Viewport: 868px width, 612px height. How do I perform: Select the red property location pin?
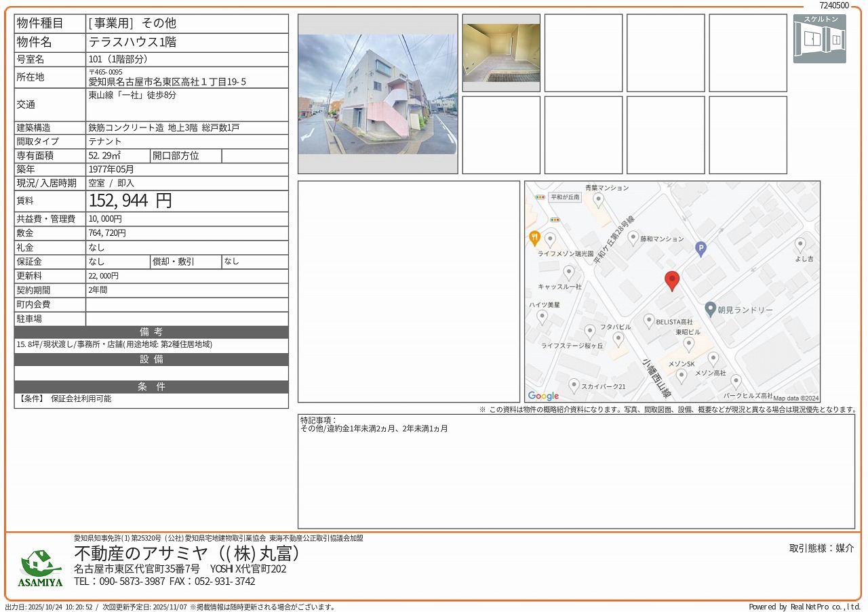(671, 281)
